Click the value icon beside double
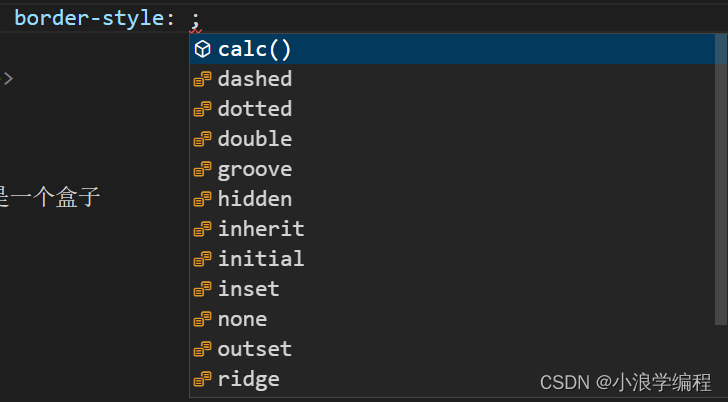 [202, 139]
